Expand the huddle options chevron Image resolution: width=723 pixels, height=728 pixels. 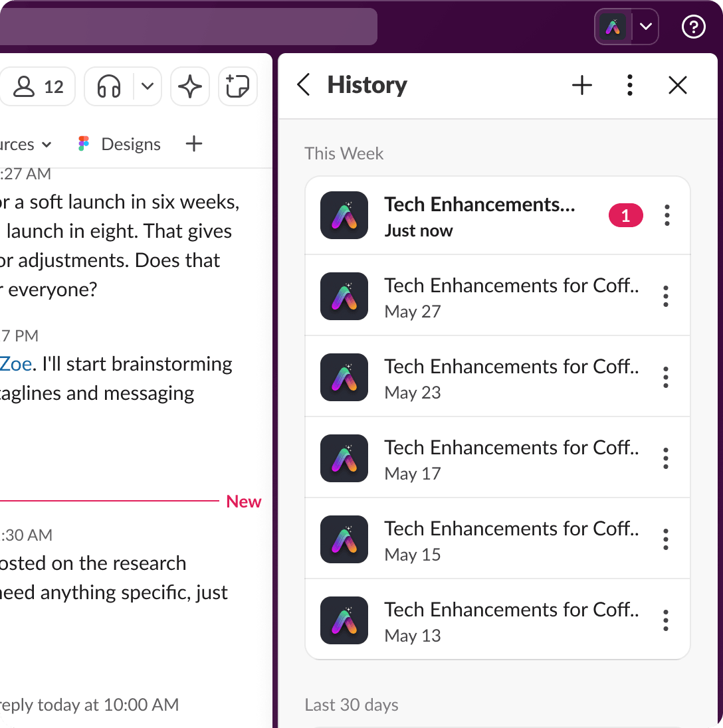(147, 86)
